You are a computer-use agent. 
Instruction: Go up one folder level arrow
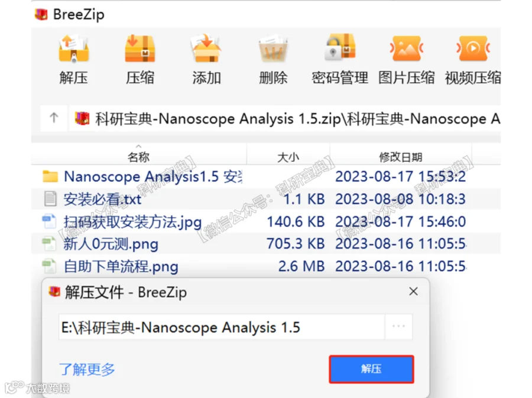[x=54, y=118]
